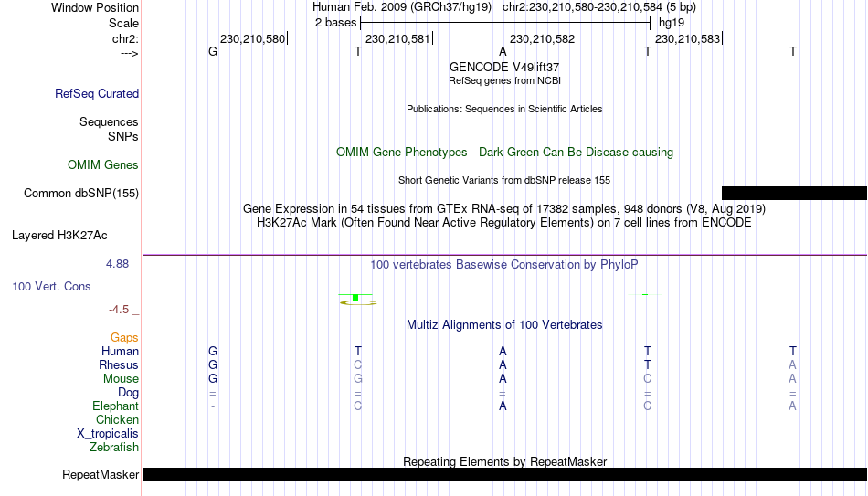868x496 pixels.
Task: Select the Layered H3K27Ac track label
Action: pyautogui.click(x=59, y=236)
